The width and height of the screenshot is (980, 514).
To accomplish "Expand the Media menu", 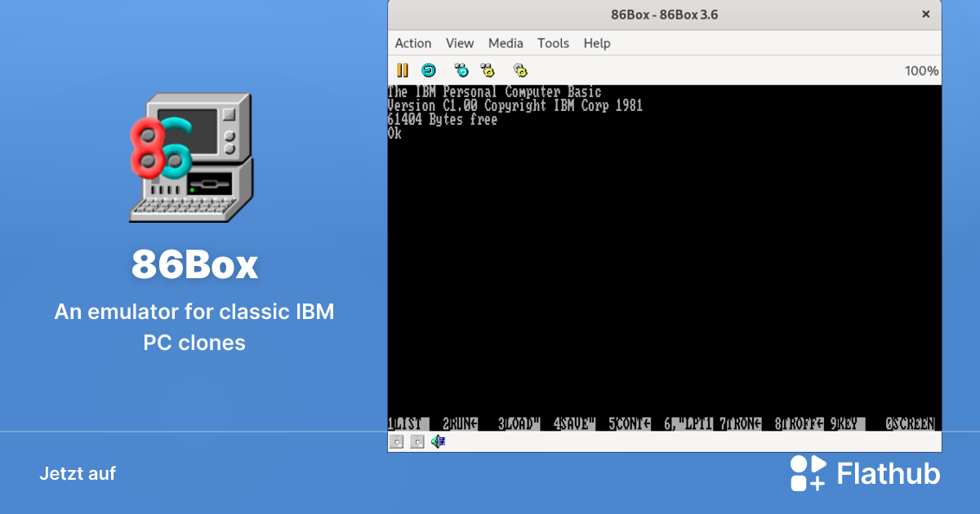I will tap(506, 42).
